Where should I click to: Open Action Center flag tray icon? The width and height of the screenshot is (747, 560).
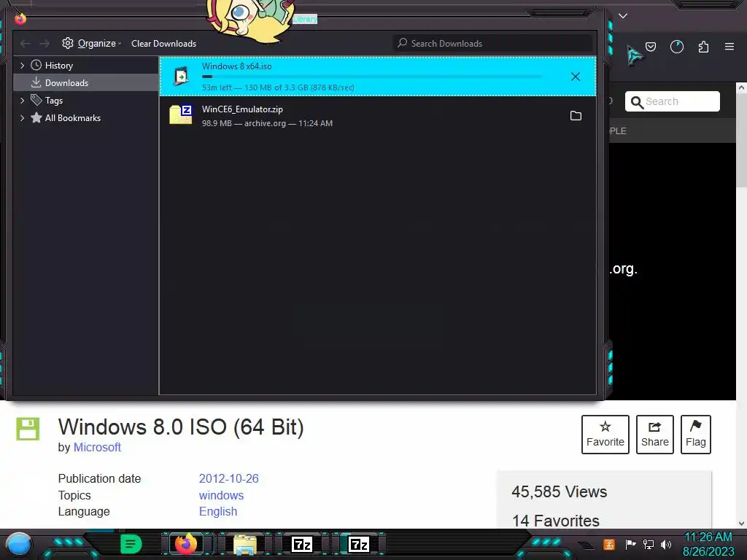(x=630, y=544)
